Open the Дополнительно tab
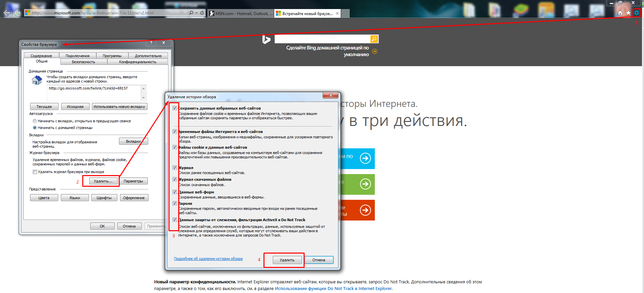The width and height of the screenshot is (644, 293). point(148,56)
